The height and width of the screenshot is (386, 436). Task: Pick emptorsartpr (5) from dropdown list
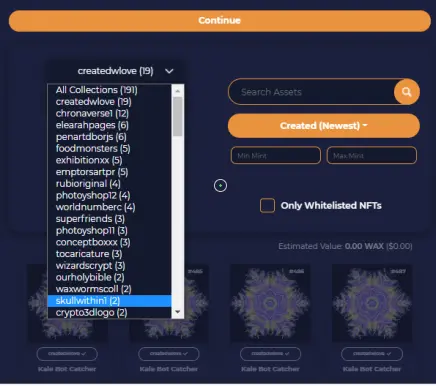pyautogui.click(x=109, y=172)
